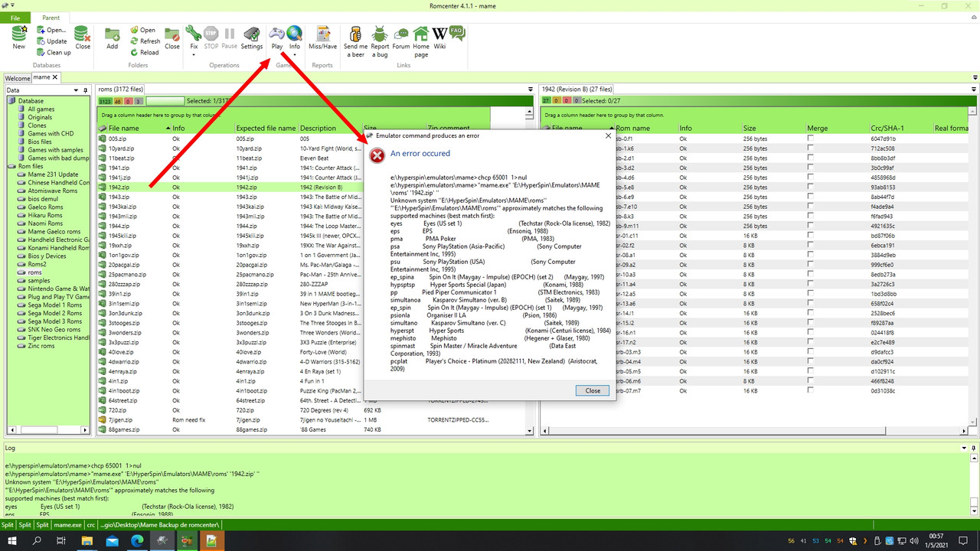980x551 pixels.
Task: Refresh folders via Refresh button
Action: [x=145, y=41]
